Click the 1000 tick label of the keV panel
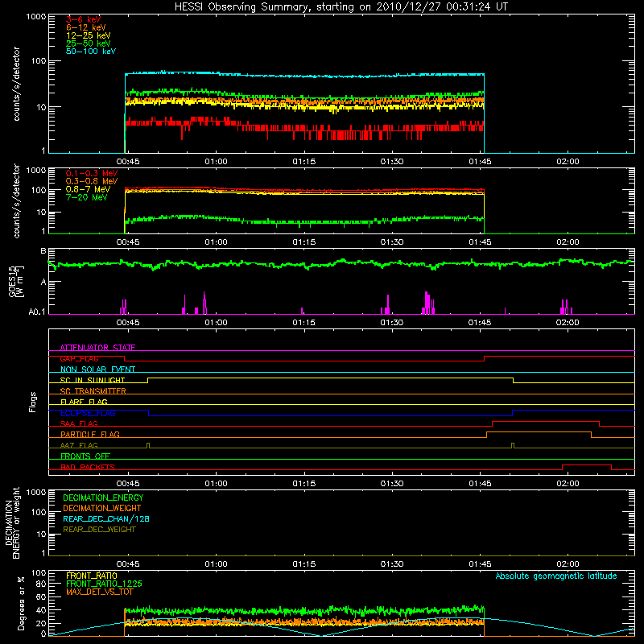Screen dimensions: 644x644 [x=36, y=17]
